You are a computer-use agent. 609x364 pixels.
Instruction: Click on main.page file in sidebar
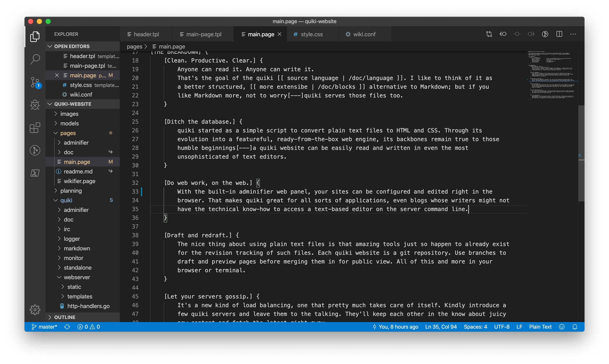tap(77, 162)
